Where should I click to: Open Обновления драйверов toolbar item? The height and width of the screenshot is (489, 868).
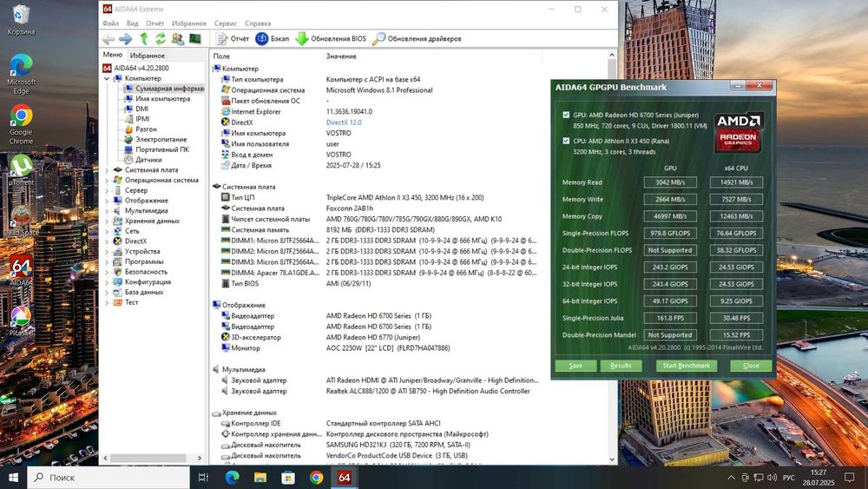tap(417, 39)
